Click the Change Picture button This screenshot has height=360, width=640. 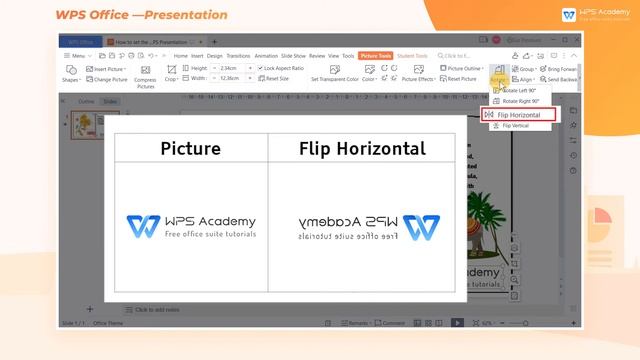click(107, 79)
